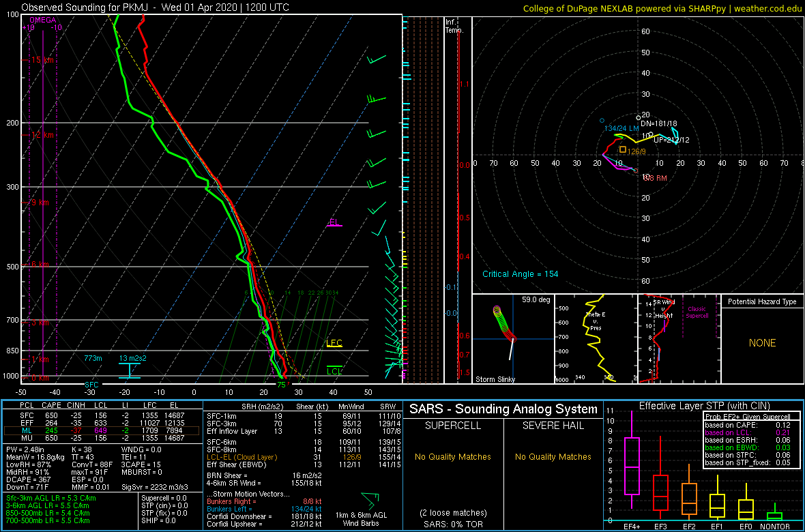This screenshot has width=805, height=532.
Task: Click No Quality Matches under SEVERE HAIL
Action: point(553,456)
